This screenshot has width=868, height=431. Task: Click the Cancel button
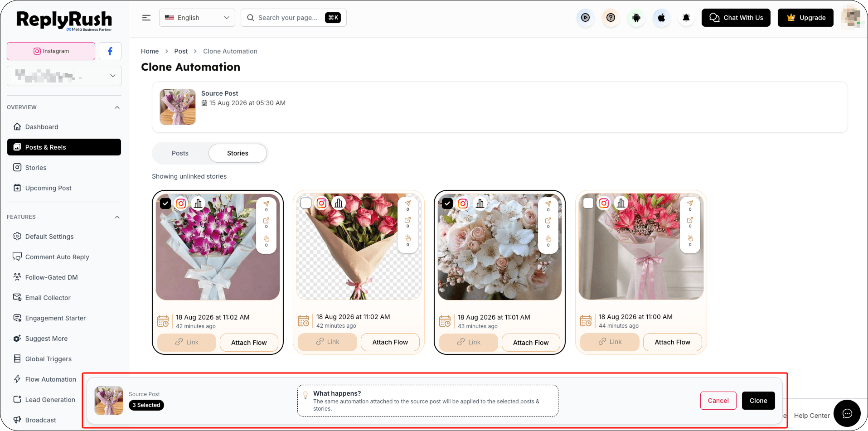click(x=718, y=401)
